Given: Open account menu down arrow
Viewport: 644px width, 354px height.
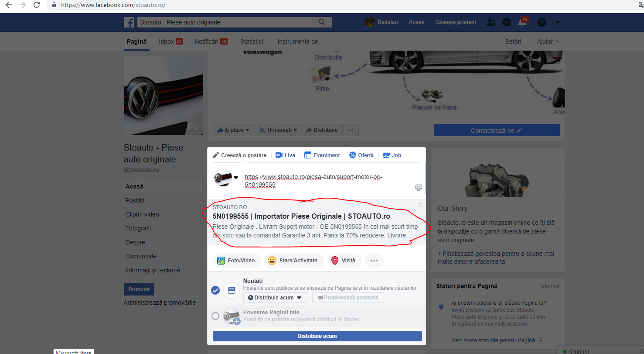Looking at the screenshot, I should click(x=558, y=23).
